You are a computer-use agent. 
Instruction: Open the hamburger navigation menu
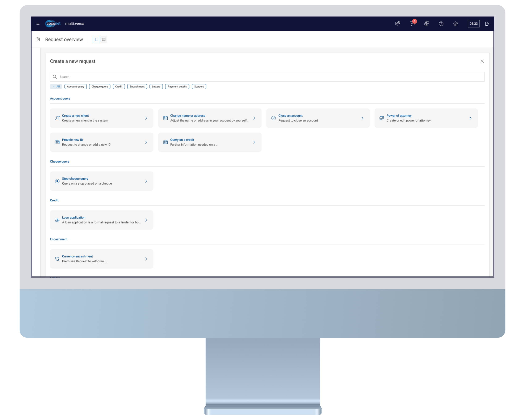pos(38,24)
